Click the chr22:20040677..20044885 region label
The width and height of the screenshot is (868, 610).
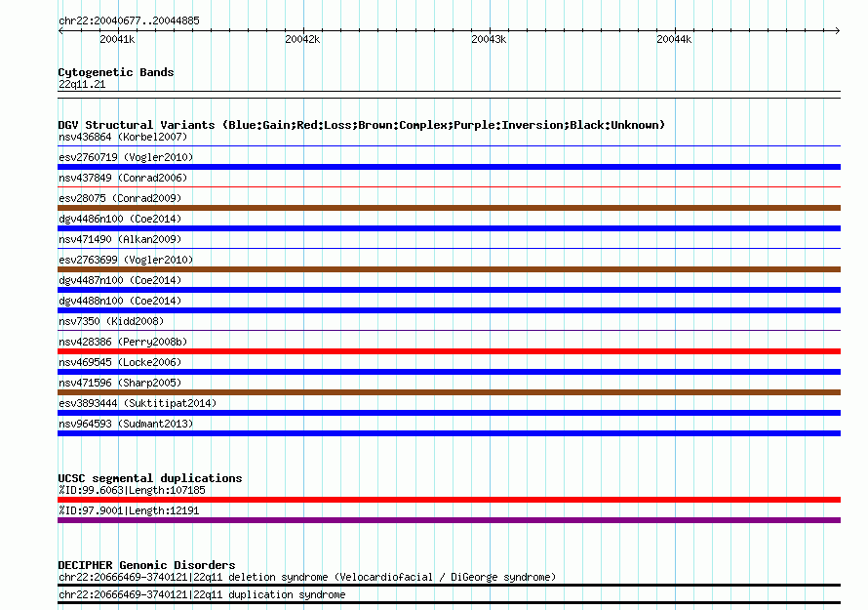point(129,21)
